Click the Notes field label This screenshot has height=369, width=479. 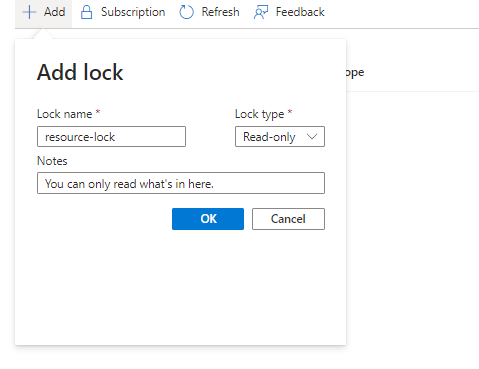(x=52, y=161)
